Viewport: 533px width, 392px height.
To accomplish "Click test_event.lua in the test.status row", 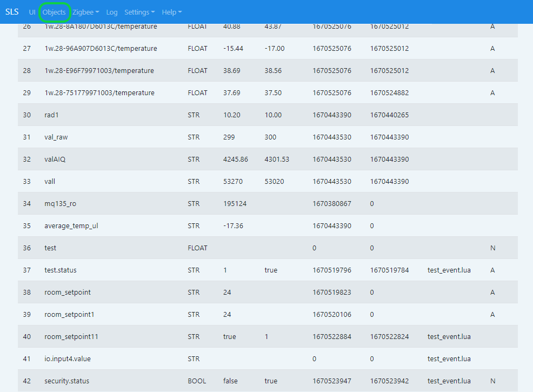I will 449,270.
